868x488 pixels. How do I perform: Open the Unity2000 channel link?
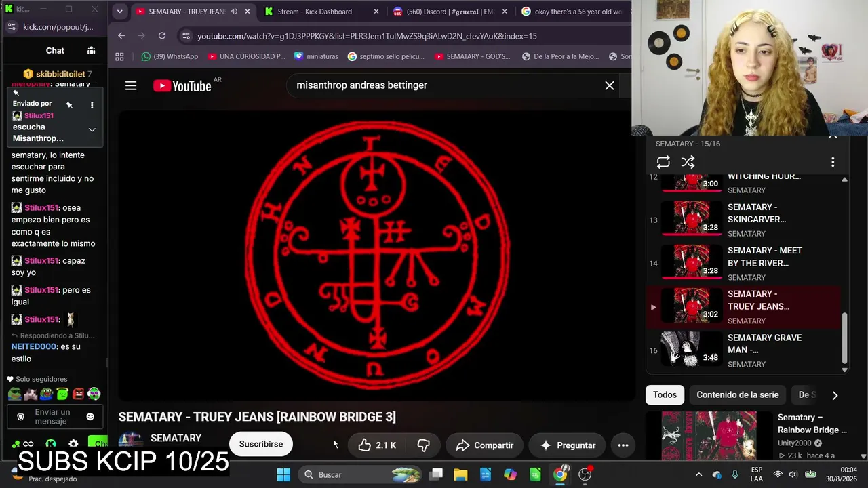795,443
